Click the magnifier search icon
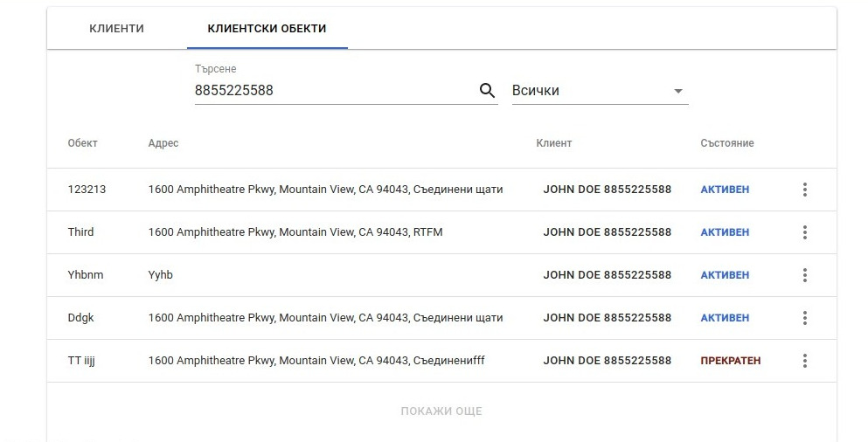This screenshot has width=868, height=442. [x=487, y=90]
